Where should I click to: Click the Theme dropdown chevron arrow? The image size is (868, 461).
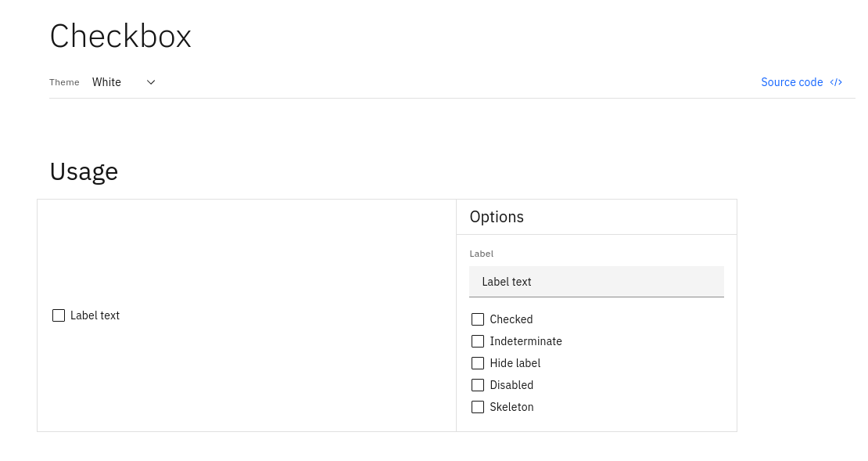(151, 82)
